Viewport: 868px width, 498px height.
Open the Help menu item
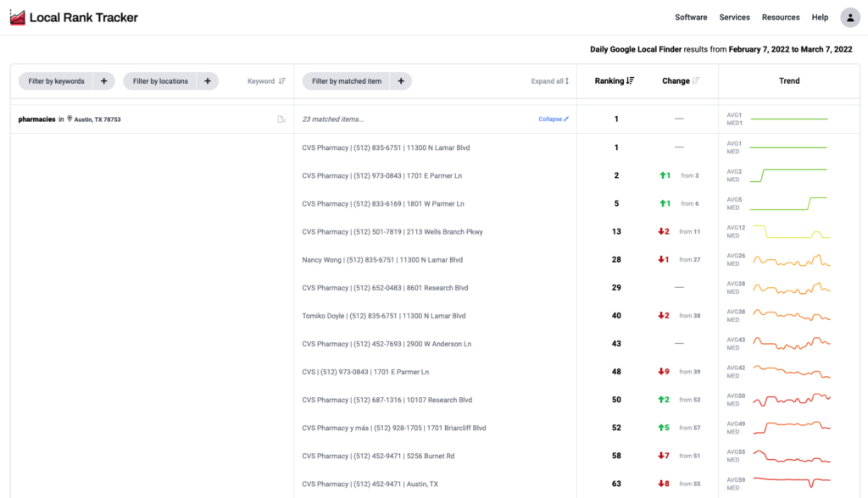(820, 18)
